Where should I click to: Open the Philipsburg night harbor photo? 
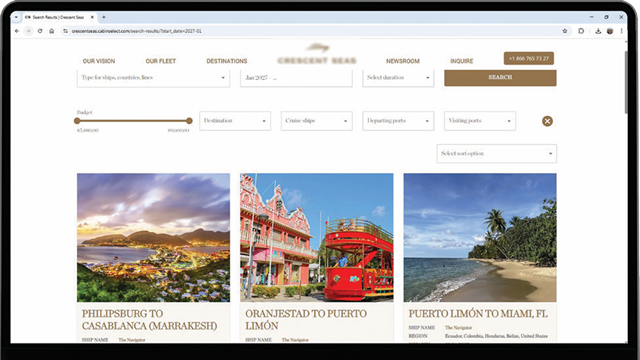pyautogui.click(x=153, y=238)
